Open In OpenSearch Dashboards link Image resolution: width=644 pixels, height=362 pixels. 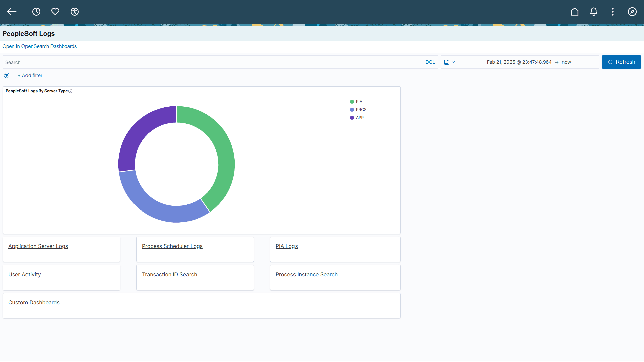40,46
